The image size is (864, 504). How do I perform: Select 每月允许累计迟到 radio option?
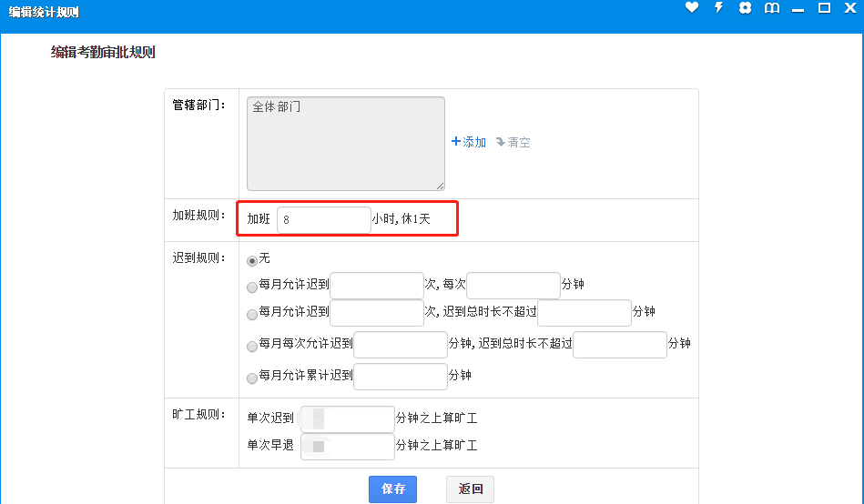point(252,378)
